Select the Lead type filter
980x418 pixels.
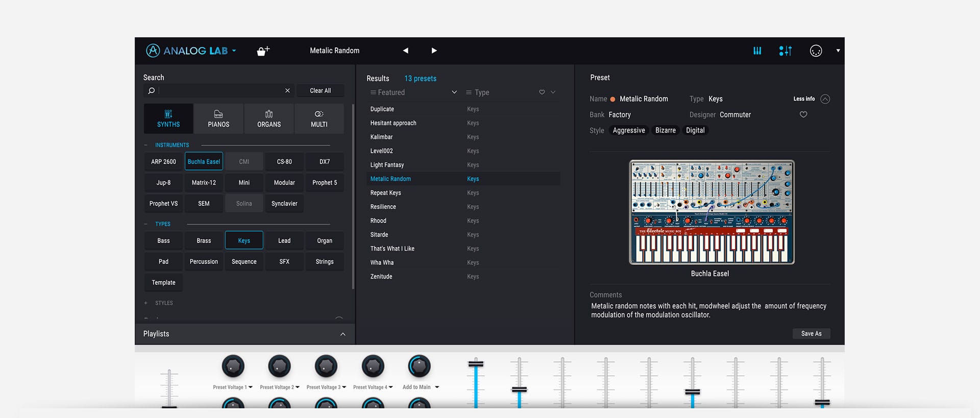point(284,240)
